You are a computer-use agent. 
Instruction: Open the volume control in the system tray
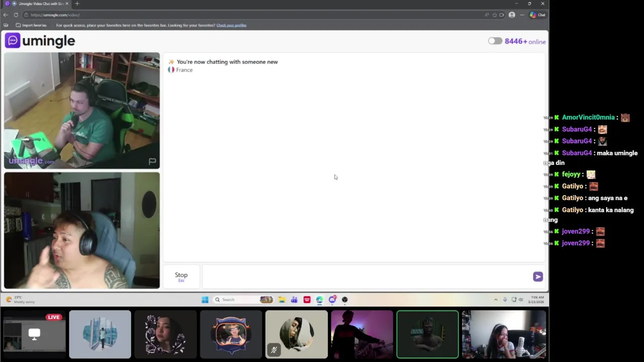click(x=520, y=300)
